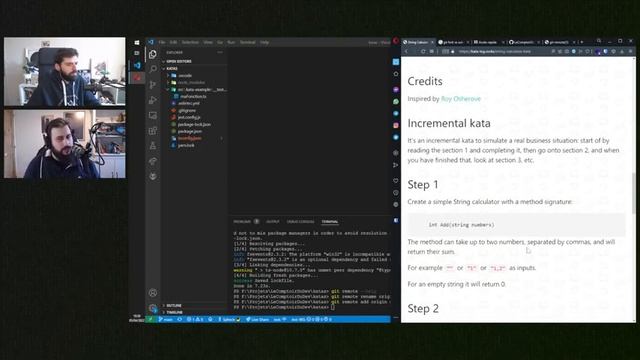
Task: Open tsconfig.json in the explorer
Action: (x=190, y=138)
